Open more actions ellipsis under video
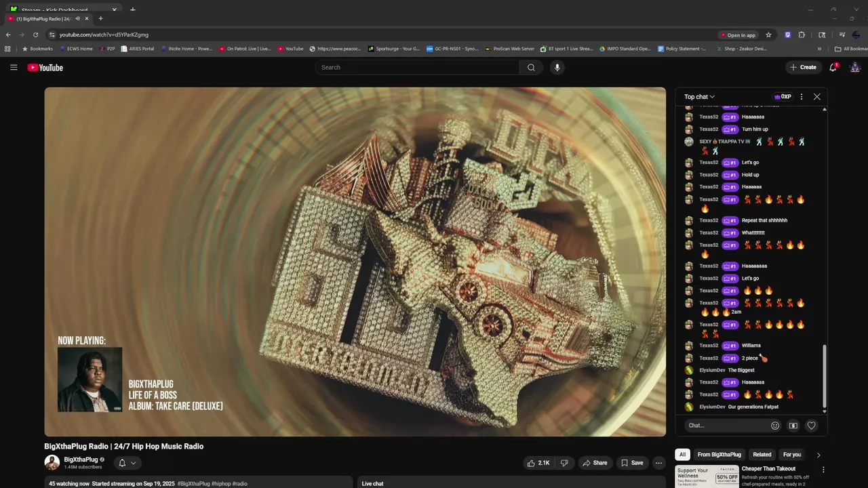 pos(658,463)
